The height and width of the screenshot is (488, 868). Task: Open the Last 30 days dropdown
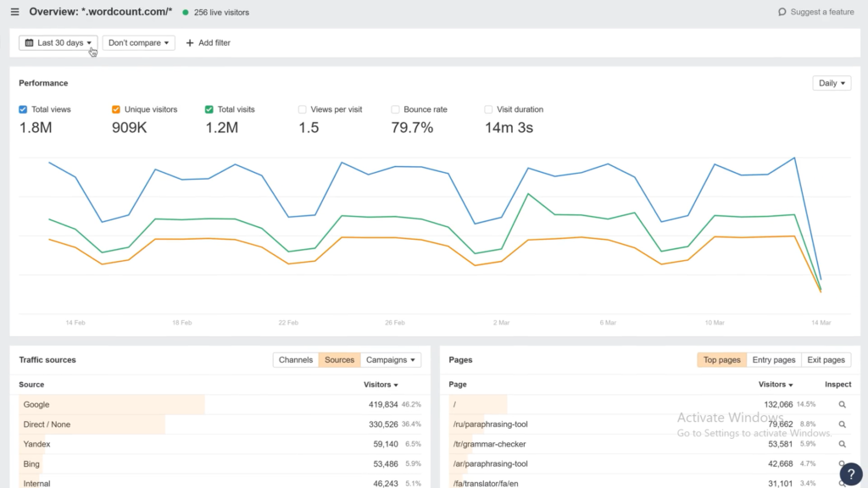click(x=58, y=42)
